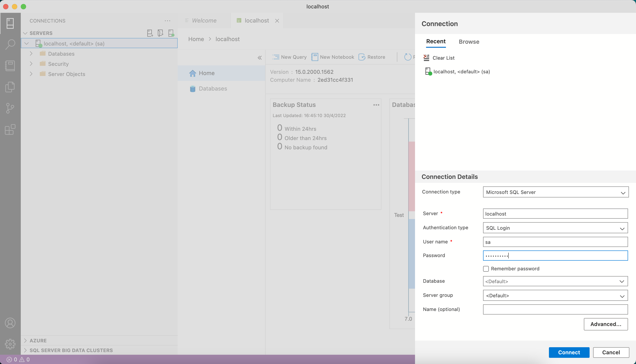Image resolution: width=636 pixels, height=364 pixels.
Task: Expand the Server Objects tree node
Action: point(31,74)
